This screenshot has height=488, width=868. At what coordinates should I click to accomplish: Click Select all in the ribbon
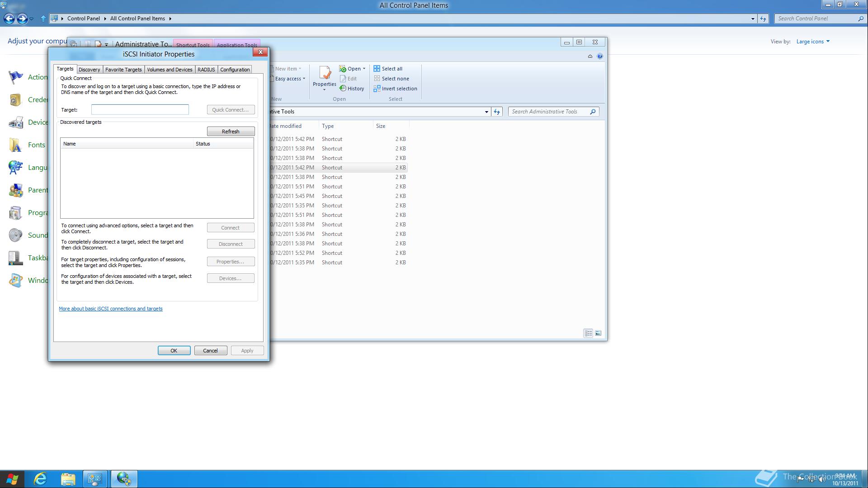coord(388,69)
